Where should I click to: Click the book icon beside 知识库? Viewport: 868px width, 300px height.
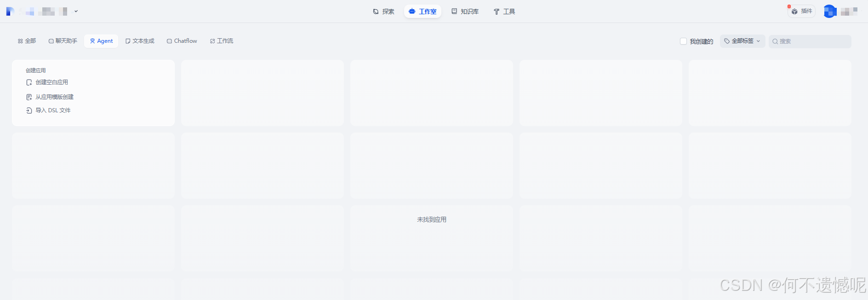pyautogui.click(x=454, y=11)
